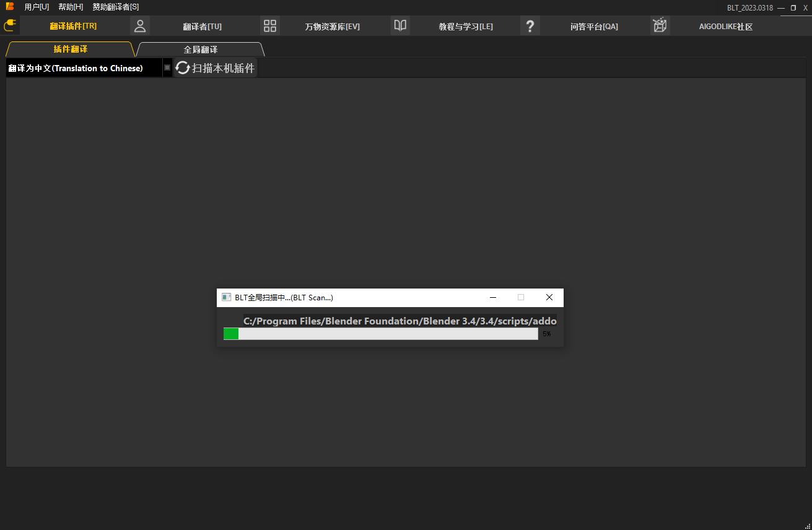Image resolution: width=812 pixels, height=530 pixels.
Task: Minimize the BLT Scan dialog
Action: pos(493,298)
